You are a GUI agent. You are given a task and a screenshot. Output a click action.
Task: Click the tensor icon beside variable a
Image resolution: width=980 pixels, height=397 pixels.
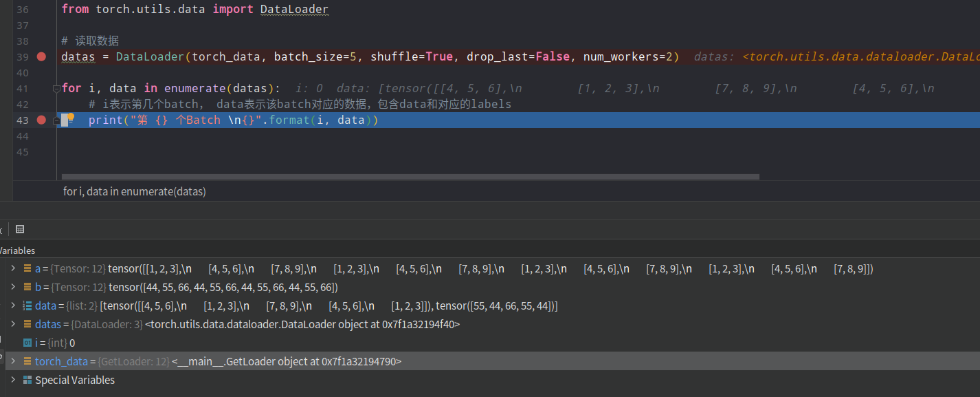pos(27,268)
